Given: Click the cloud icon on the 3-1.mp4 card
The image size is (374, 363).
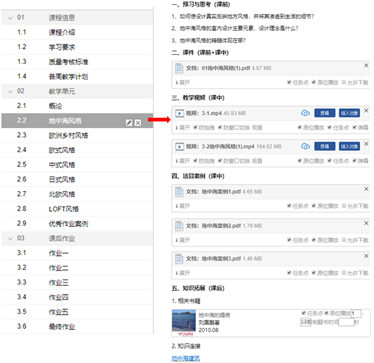Looking at the screenshot, I should click(x=305, y=113).
